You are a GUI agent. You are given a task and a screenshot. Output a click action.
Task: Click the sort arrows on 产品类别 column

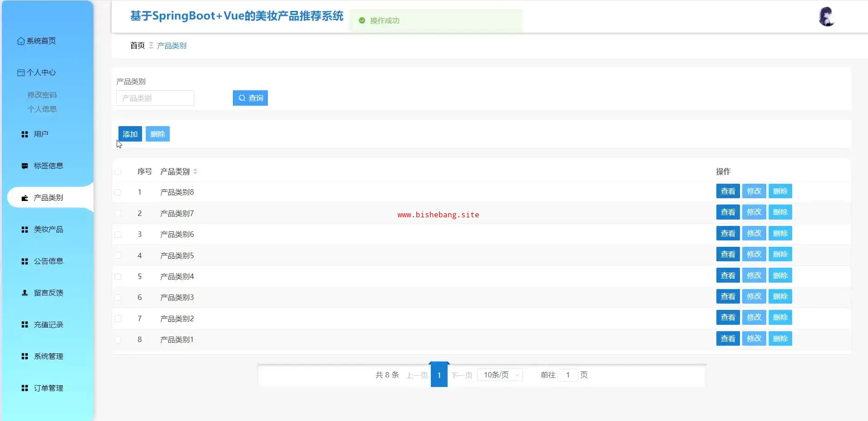pyautogui.click(x=195, y=171)
